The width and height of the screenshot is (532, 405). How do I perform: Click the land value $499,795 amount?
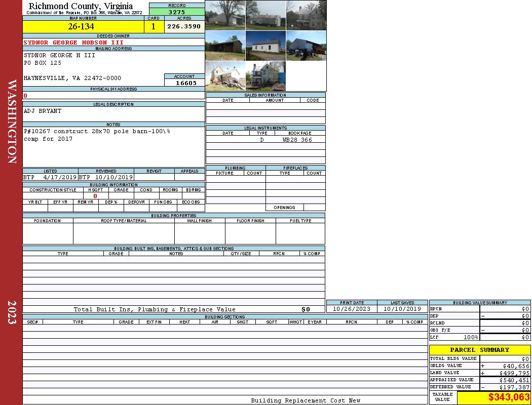point(510,373)
